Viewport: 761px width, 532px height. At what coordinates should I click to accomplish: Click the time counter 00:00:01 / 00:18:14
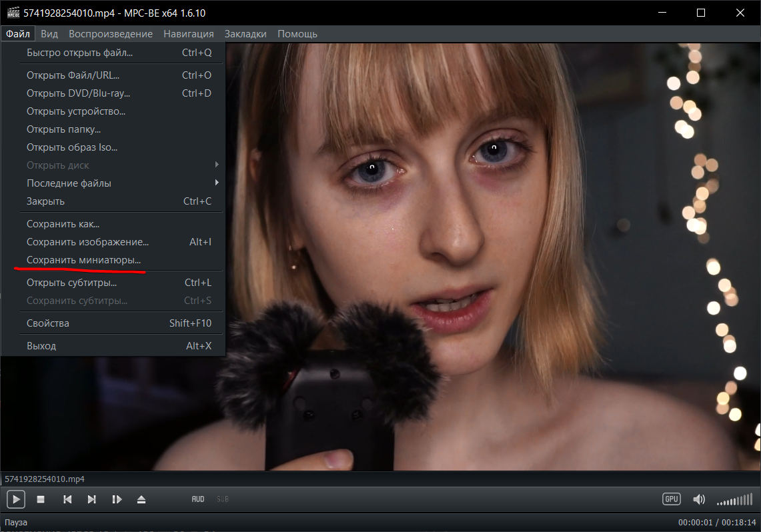[717, 522]
